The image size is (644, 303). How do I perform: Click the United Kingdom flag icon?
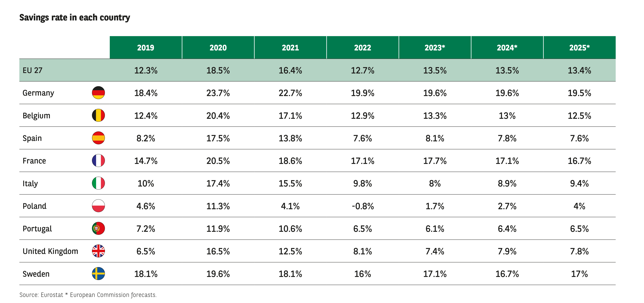pos(98,251)
